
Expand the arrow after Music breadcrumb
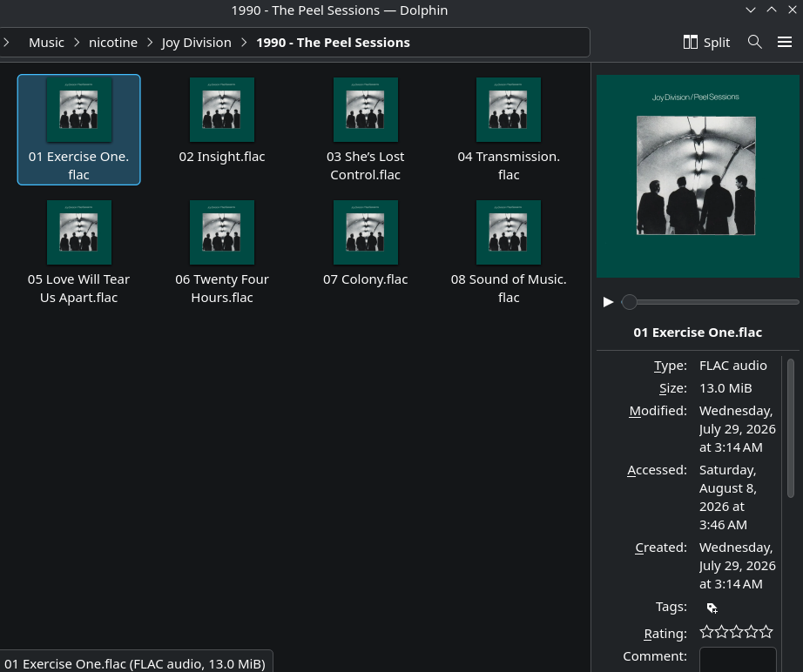click(77, 43)
